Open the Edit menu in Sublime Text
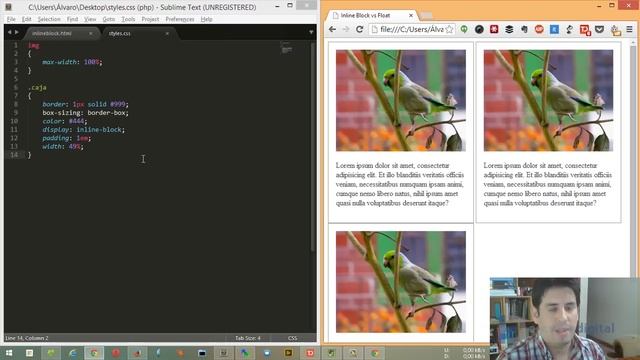640x360 pixels. 27,19
